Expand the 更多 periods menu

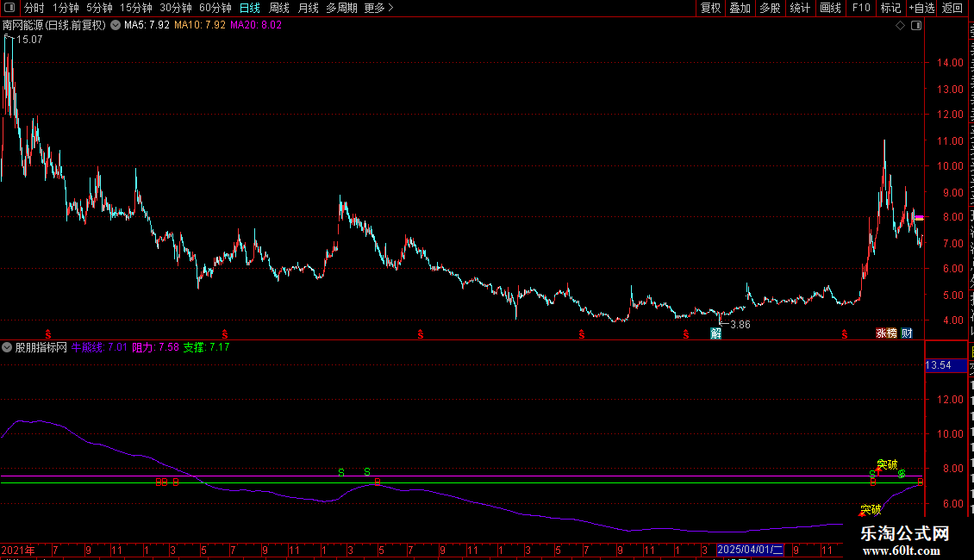(x=379, y=8)
